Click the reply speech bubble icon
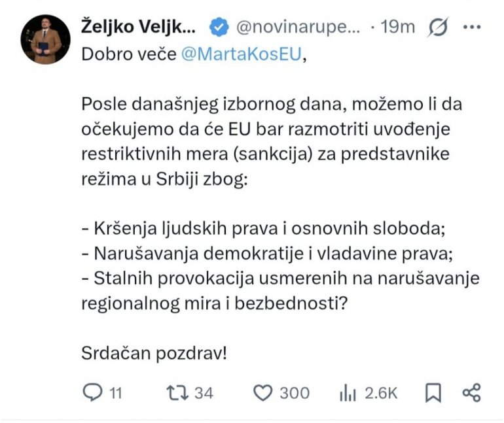 coord(92,392)
